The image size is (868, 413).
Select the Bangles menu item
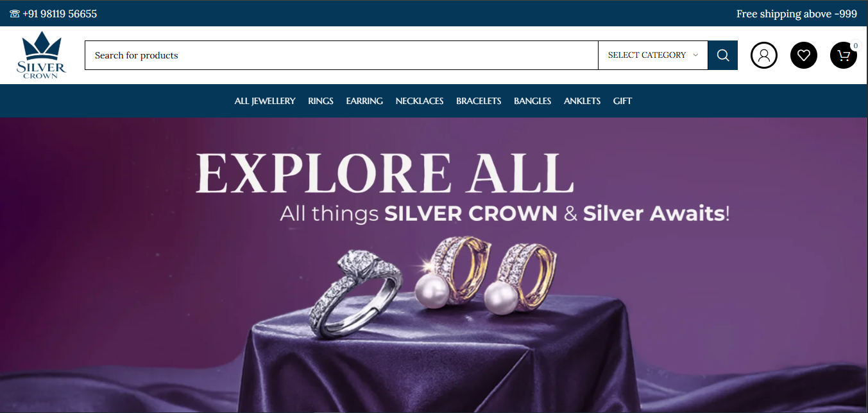point(532,101)
